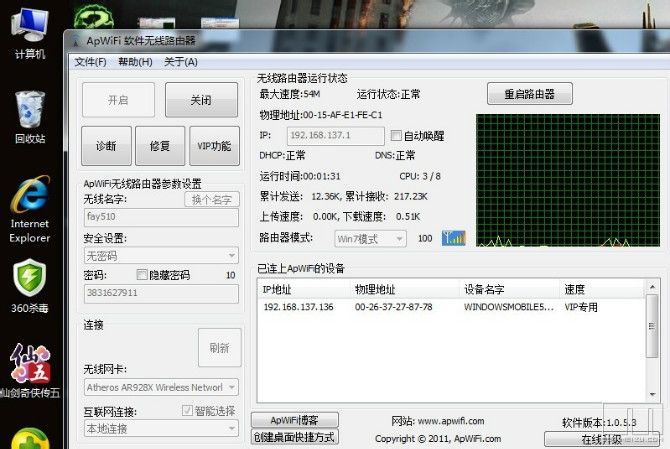Click the wireless signal strength icon
670x449 pixels.
pyautogui.click(x=453, y=238)
